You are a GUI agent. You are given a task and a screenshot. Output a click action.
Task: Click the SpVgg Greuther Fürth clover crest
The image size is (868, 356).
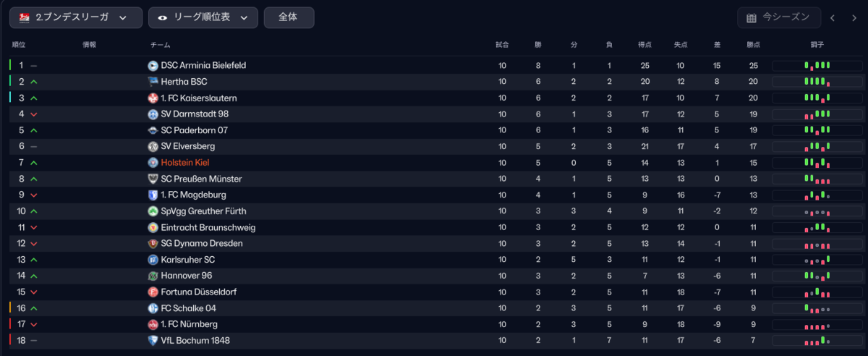tap(153, 211)
